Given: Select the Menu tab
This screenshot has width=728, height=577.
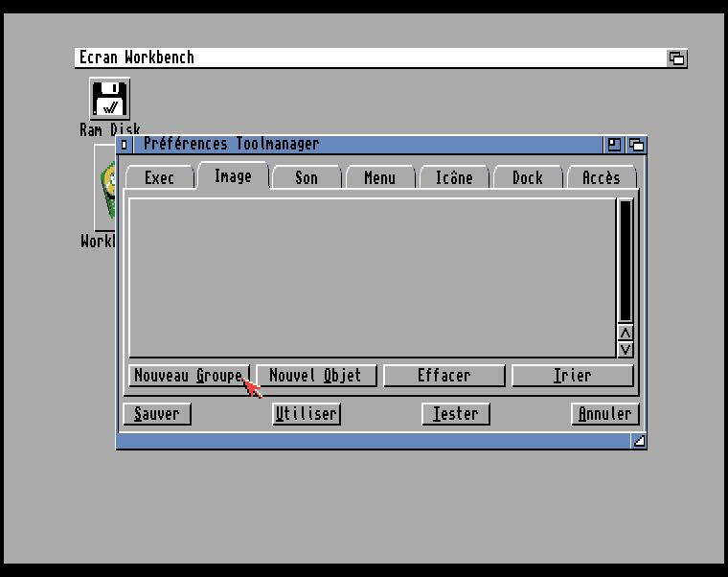Looking at the screenshot, I should coord(379,178).
